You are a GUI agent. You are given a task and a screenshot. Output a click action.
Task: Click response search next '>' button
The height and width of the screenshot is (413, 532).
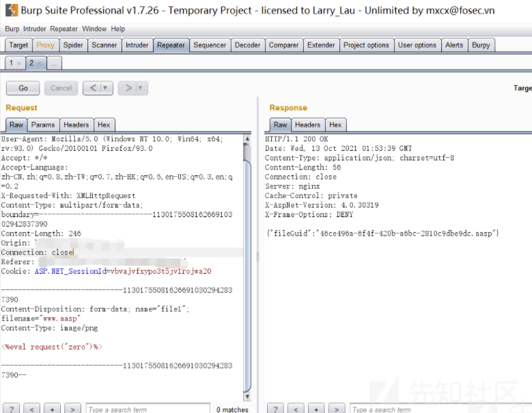click(337, 410)
